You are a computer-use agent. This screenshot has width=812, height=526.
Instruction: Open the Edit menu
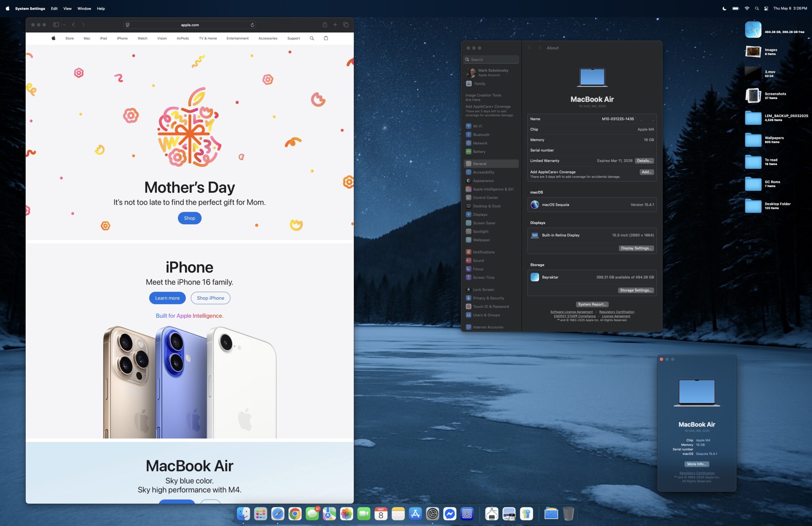pos(54,9)
